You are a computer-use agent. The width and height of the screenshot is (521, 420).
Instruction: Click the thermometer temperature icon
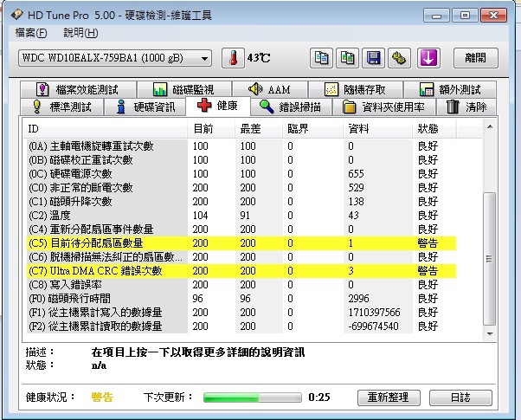234,58
